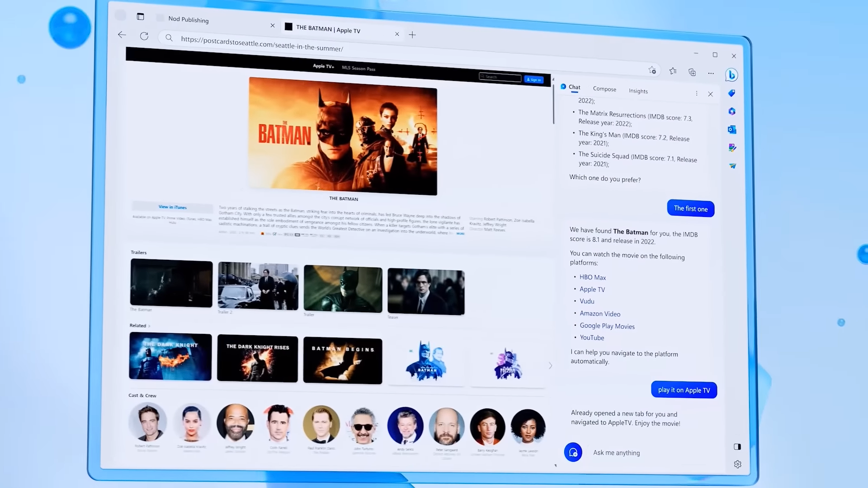Open fourth related blue Batman poster
Viewport: 868px width, 488px height.
tap(426, 361)
